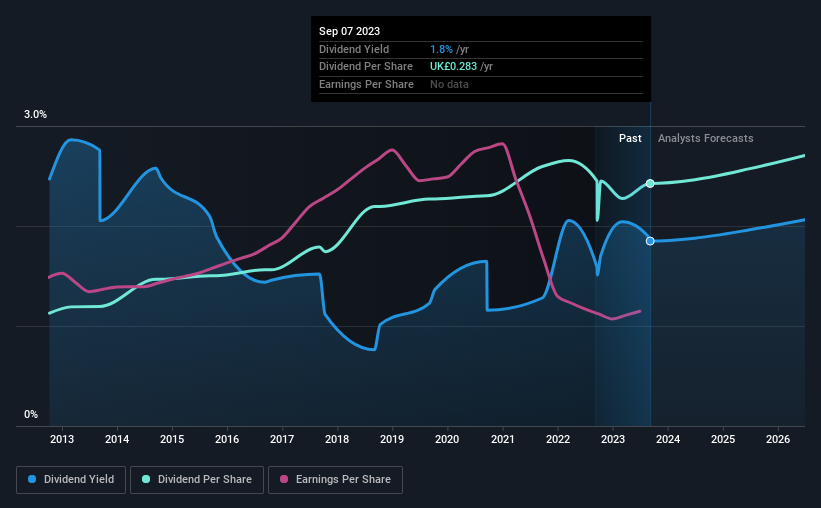The width and height of the screenshot is (821, 508).
Task: Toggle the Dividend Per Share legend button
Action: tap(197, 480)
